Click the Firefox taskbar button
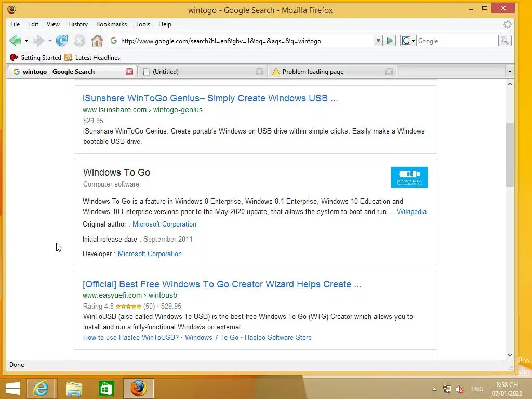 pyautogui.click(x=138, y=389)
